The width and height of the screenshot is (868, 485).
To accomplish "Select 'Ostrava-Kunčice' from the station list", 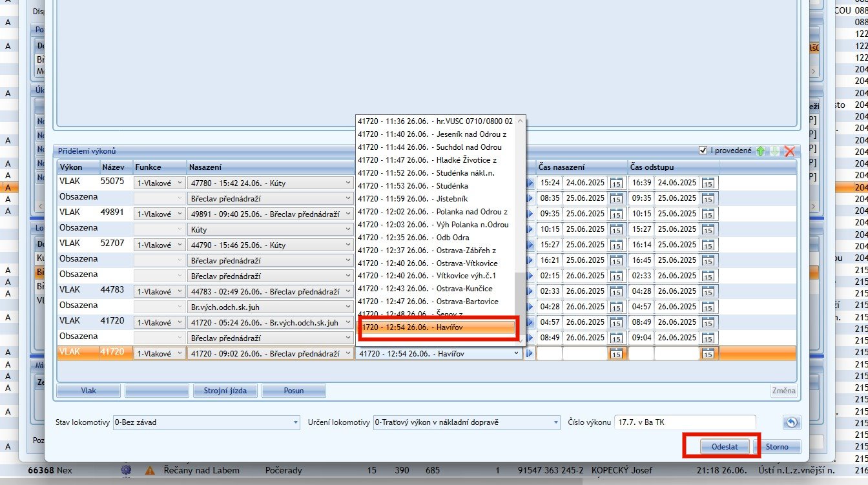I will point(425,289).
